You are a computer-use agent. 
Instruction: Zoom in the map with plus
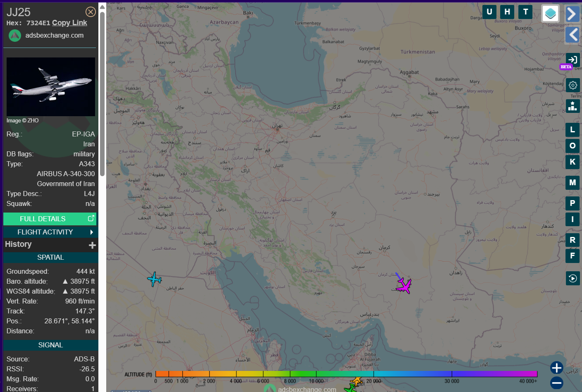(x=556, y=368)
